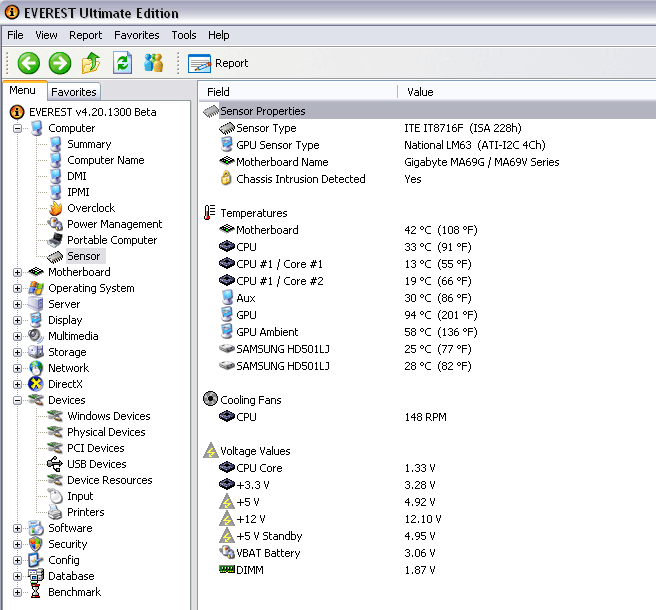This screenshot has width=656, height=610.
Task: Click the DirectX X icon
Action: tap(36, 384)
